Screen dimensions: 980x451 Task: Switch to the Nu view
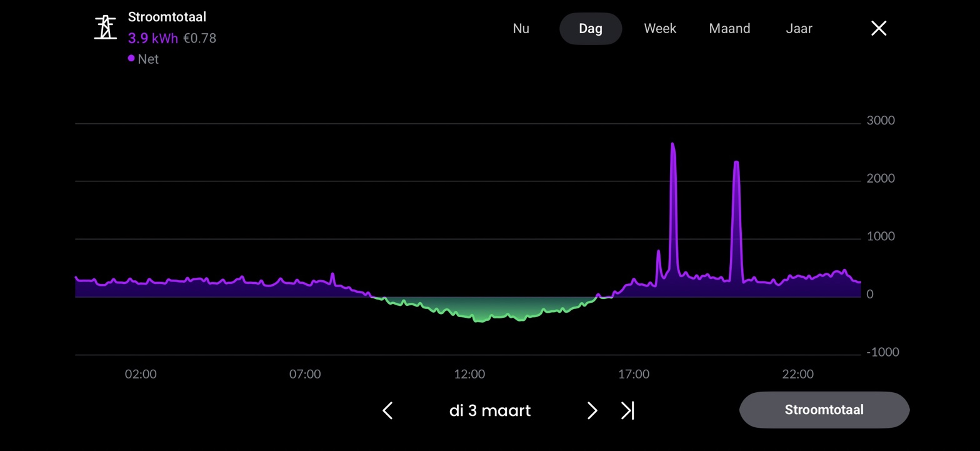(521, 29)
